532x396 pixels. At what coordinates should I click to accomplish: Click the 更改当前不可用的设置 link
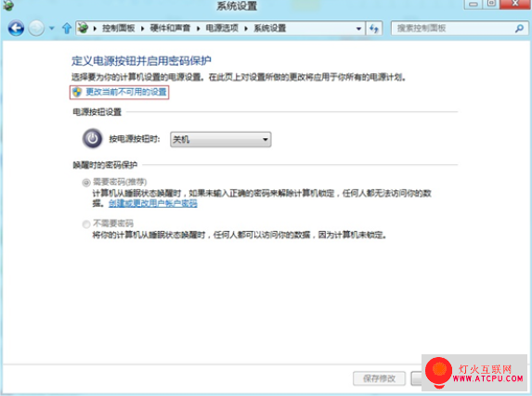tap(126, 92)
